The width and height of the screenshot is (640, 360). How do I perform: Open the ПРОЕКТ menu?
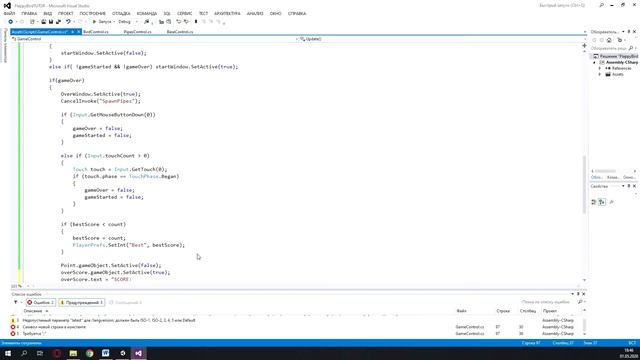pos(65,13)
